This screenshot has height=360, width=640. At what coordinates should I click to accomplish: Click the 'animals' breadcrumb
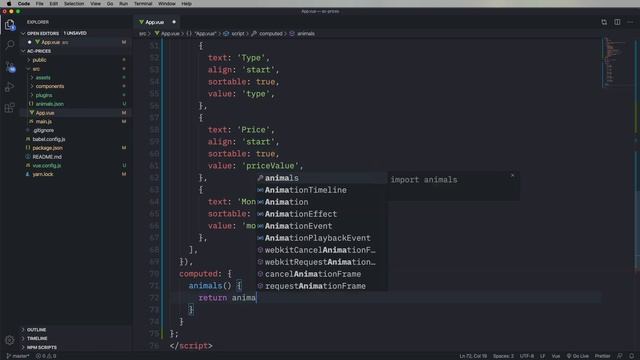tap(306, 34)
